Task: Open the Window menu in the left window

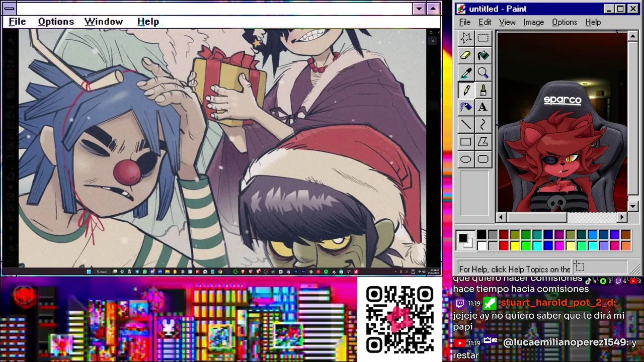Action: pos(104,22)
